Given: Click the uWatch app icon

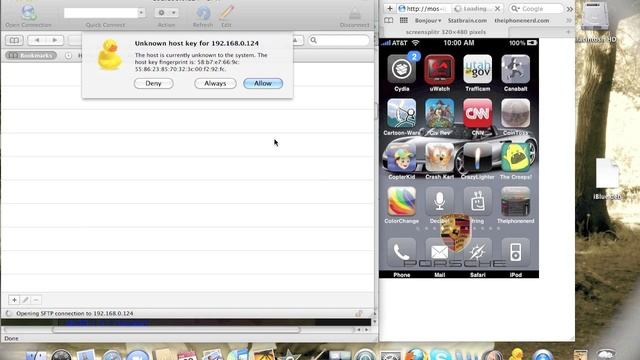Looking at the screenshot, I should coord(440,69).
